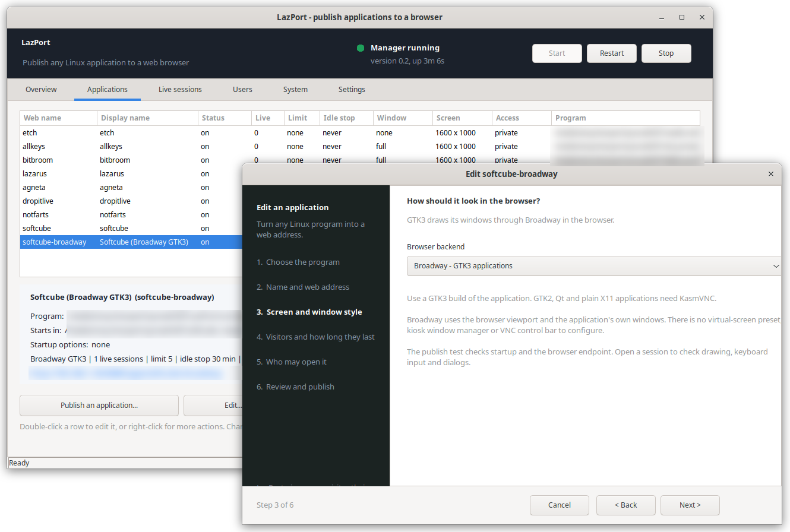This screenshot has width=790, height=532.
Task: Open the Settings tab
Action: [x=352, y=90]
